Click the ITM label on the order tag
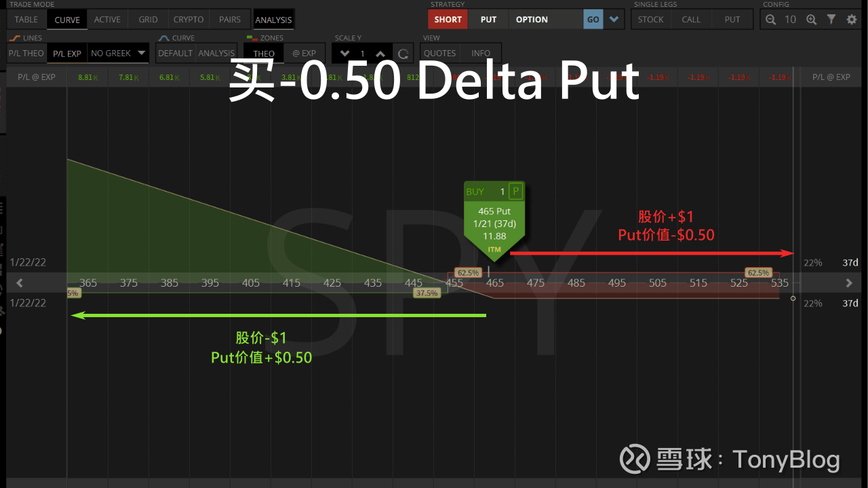The height and width of the screenshot is (488, 868). (x=494, y=249)
